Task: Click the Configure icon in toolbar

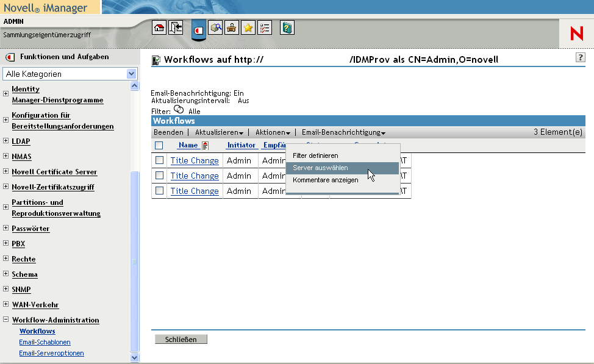Action: (232, 27)
